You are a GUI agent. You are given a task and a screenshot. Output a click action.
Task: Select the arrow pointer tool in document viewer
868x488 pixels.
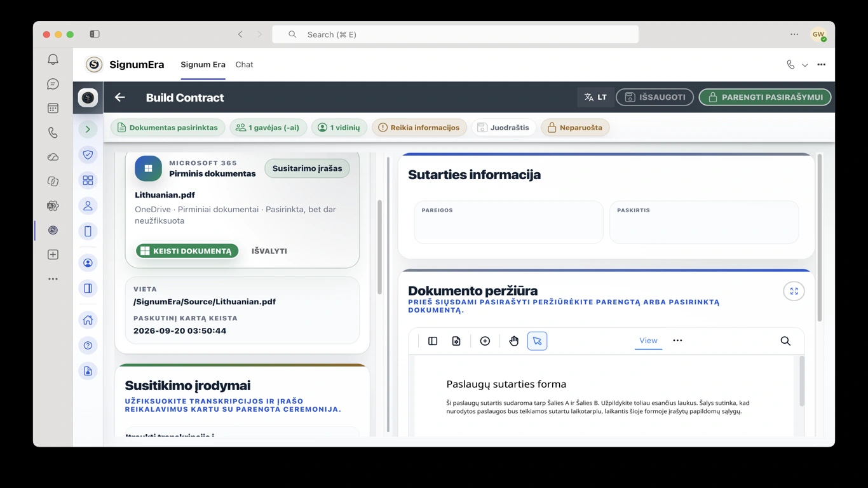coord(537,341)
